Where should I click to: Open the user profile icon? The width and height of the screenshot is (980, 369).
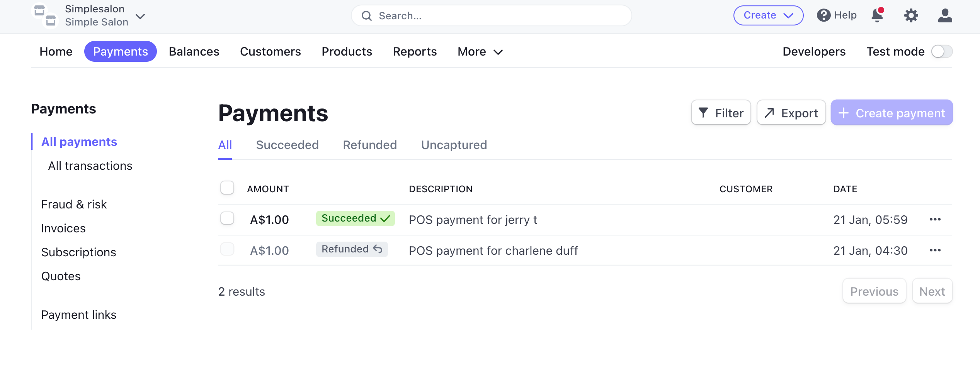coord(945,16)
